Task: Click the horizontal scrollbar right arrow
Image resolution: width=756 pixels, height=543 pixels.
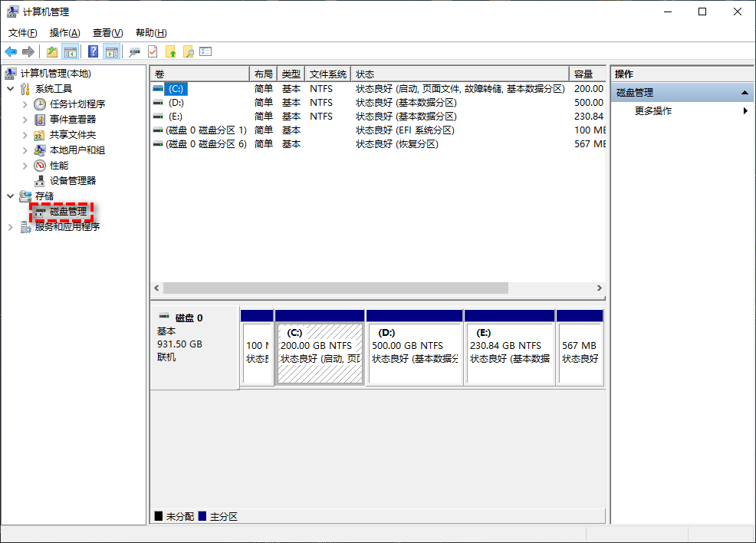Action: [600, 288]
